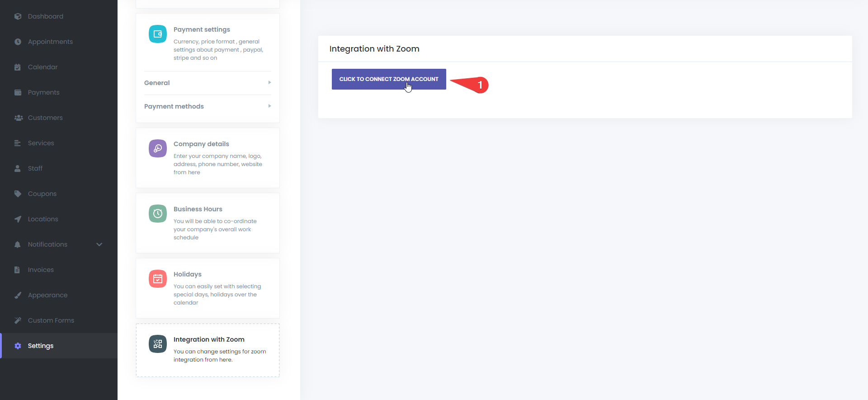Click the Holidays calendar icon
The image size is (868, 400).
158,279
